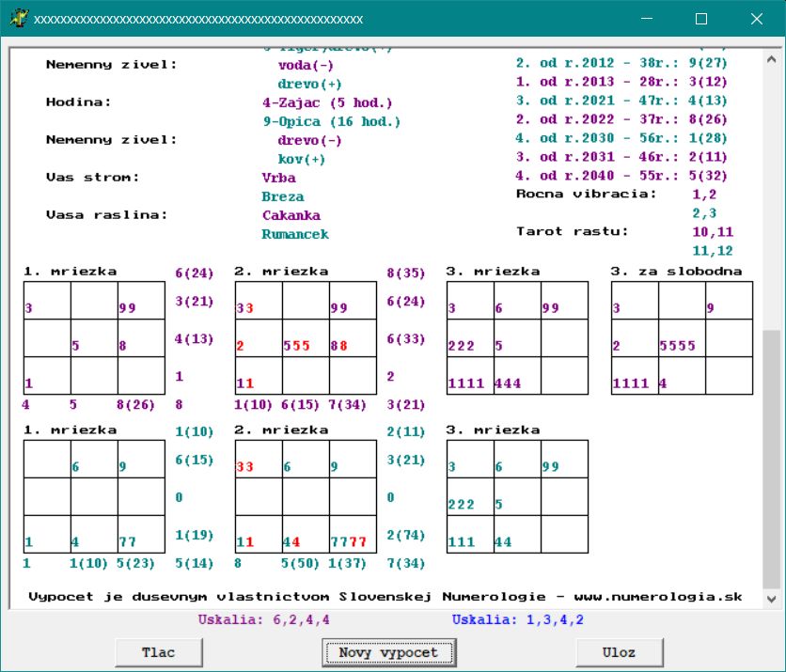
Task: Minimize the numerology window
Action: (647, 19)
